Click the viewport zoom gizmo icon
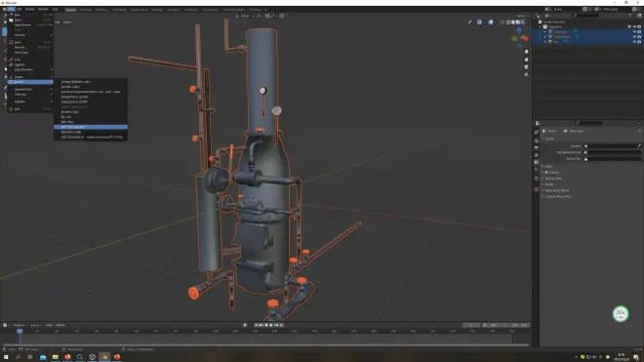The height and width of the screenshot is (362, 644). click(x=526, y=52)
